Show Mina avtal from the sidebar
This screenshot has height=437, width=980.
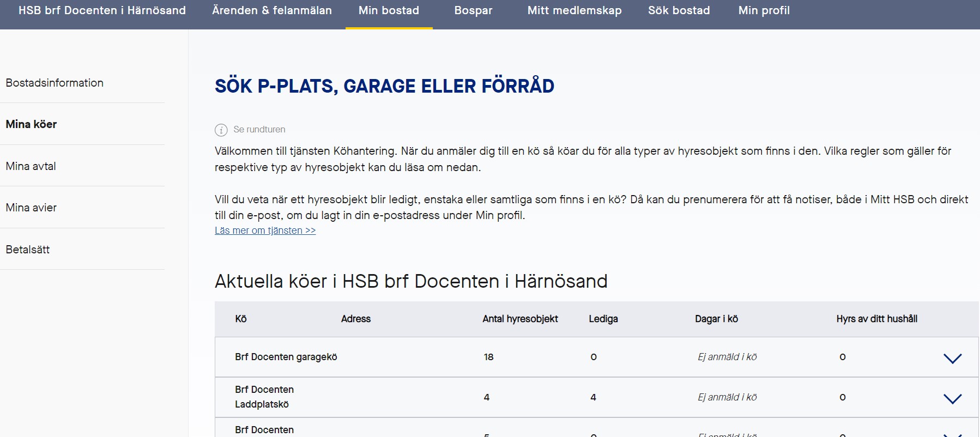(31, 166)
